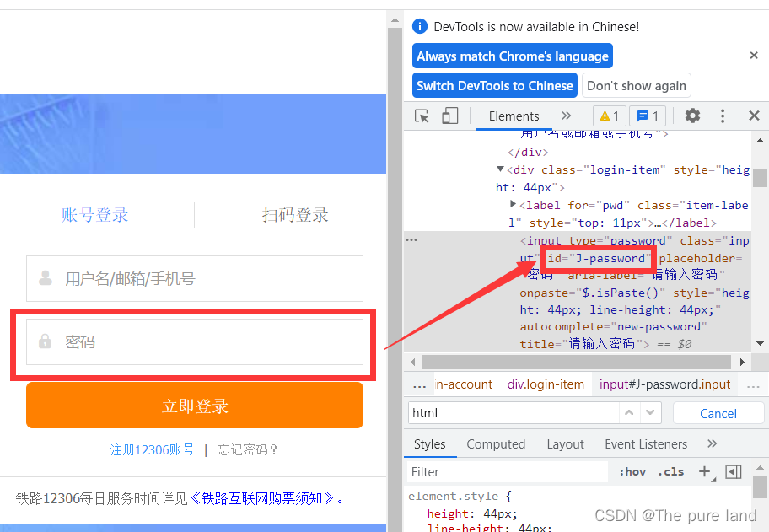Click Switch DevTools to Chinese

495,86
